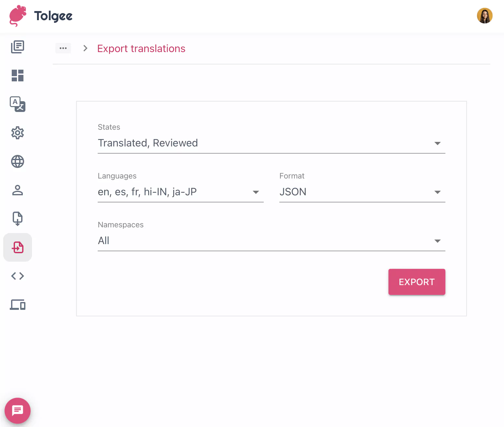Image resolution: width=504 pixels, height=427 pixels.
Task: Select the Export document icon
Action: (x=18, y=218)
